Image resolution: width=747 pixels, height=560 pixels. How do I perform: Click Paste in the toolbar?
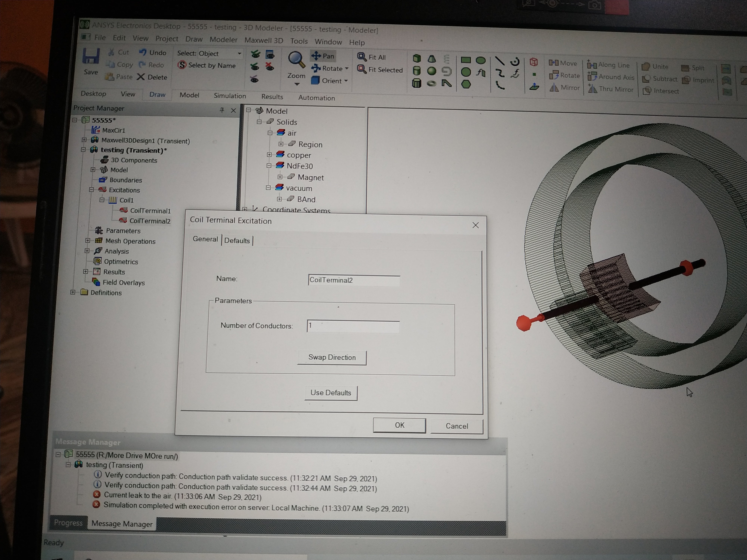tap(119, 77)
